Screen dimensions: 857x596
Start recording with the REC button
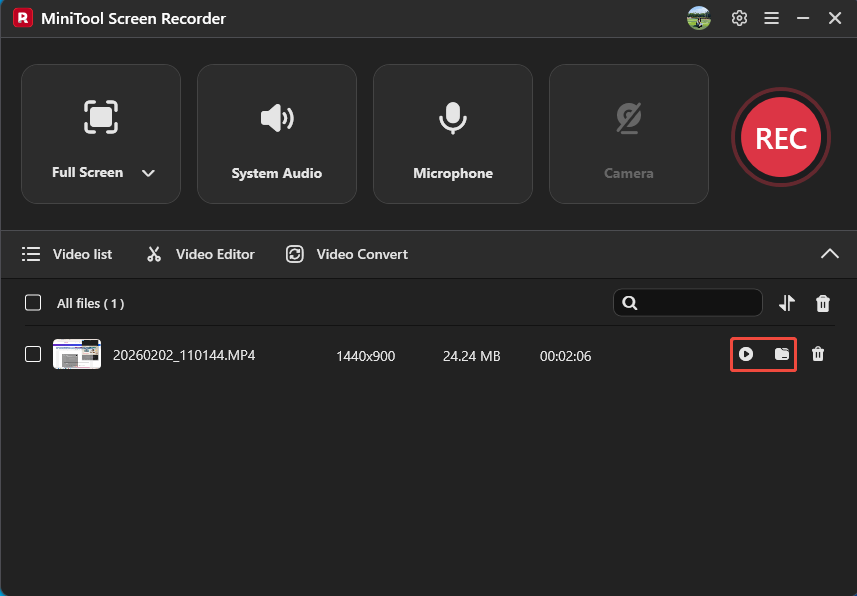[781, 137]
